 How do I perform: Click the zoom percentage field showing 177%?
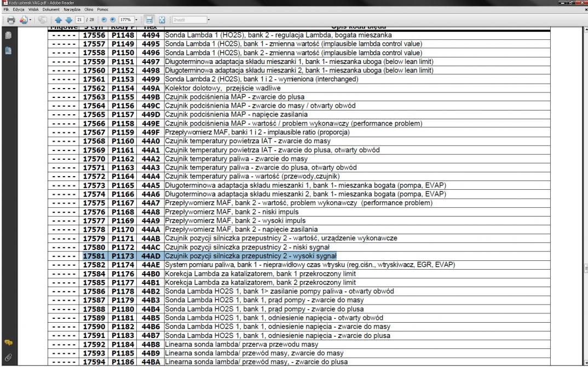[126, 20]
